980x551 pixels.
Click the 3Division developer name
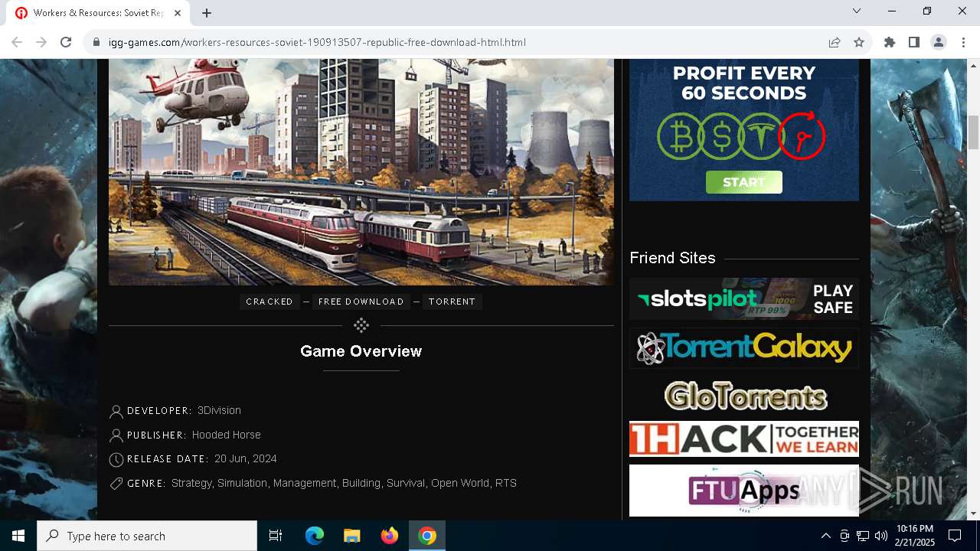(219, 410)
